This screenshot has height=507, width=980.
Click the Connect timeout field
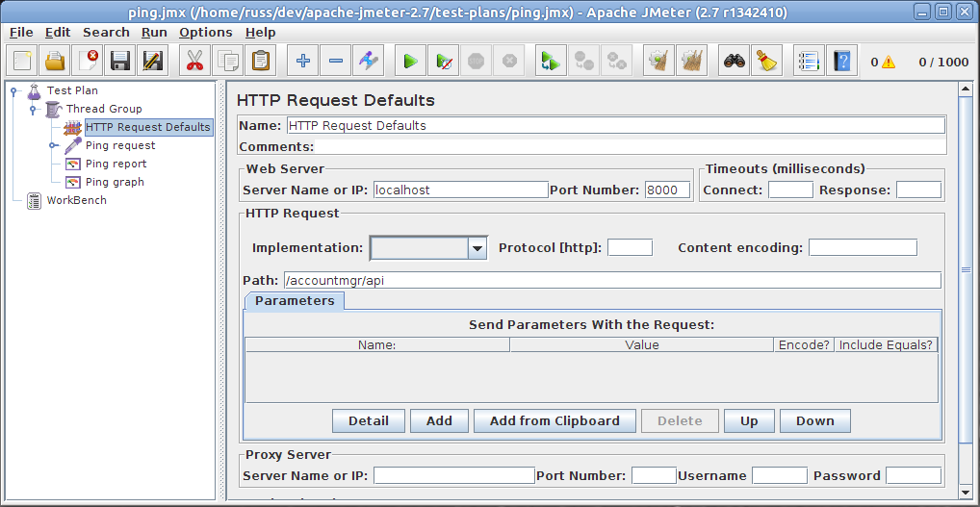(x=790, y=190)
